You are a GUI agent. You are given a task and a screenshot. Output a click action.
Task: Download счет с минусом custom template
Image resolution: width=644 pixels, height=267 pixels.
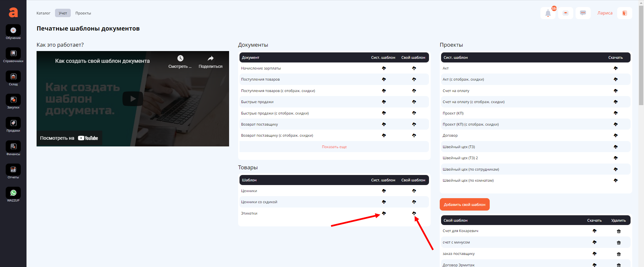pos(594,242)
